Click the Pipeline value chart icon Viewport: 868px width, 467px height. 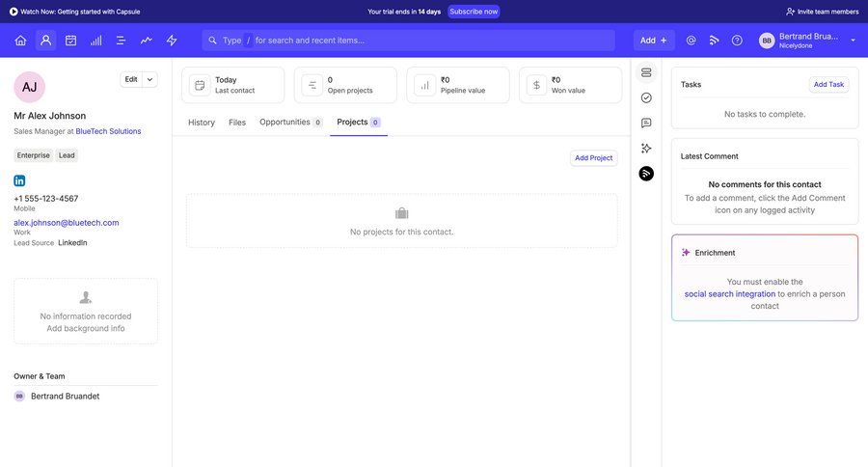[x=424, y=85]
